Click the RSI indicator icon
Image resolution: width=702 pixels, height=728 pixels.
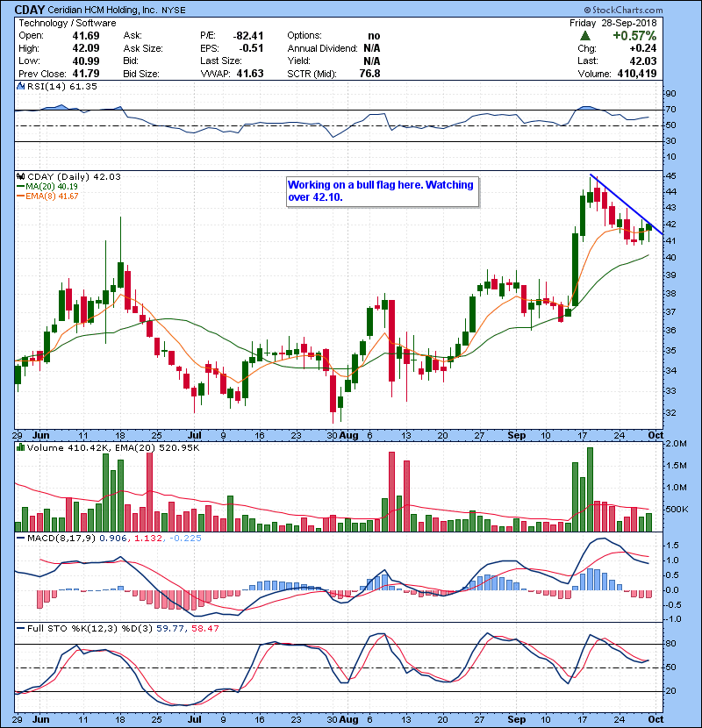point(20,86)
